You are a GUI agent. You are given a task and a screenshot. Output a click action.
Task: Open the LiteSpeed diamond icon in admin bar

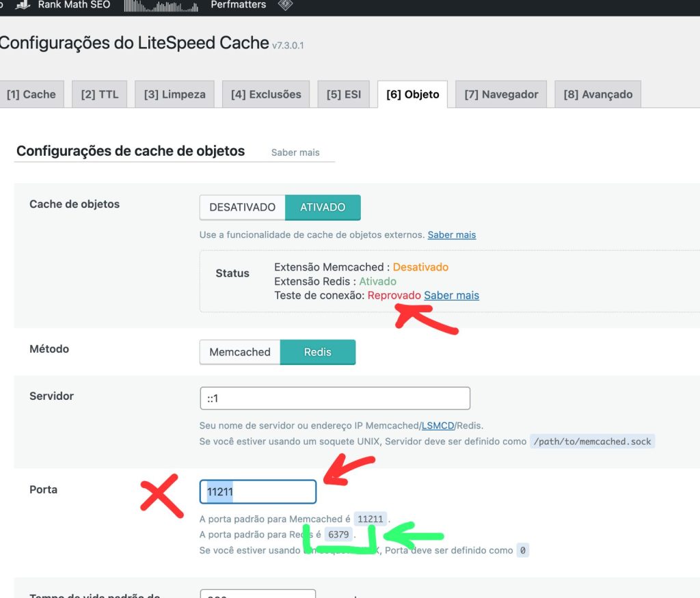286,5
